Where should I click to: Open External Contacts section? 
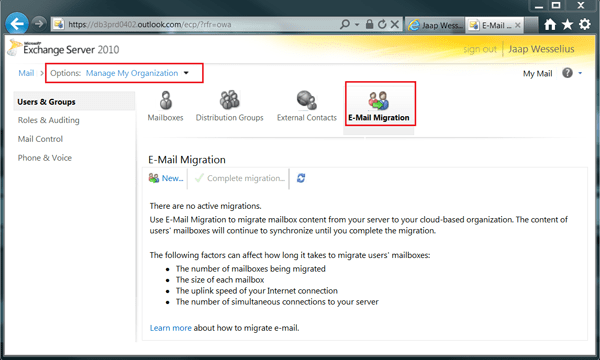(307, 106)
